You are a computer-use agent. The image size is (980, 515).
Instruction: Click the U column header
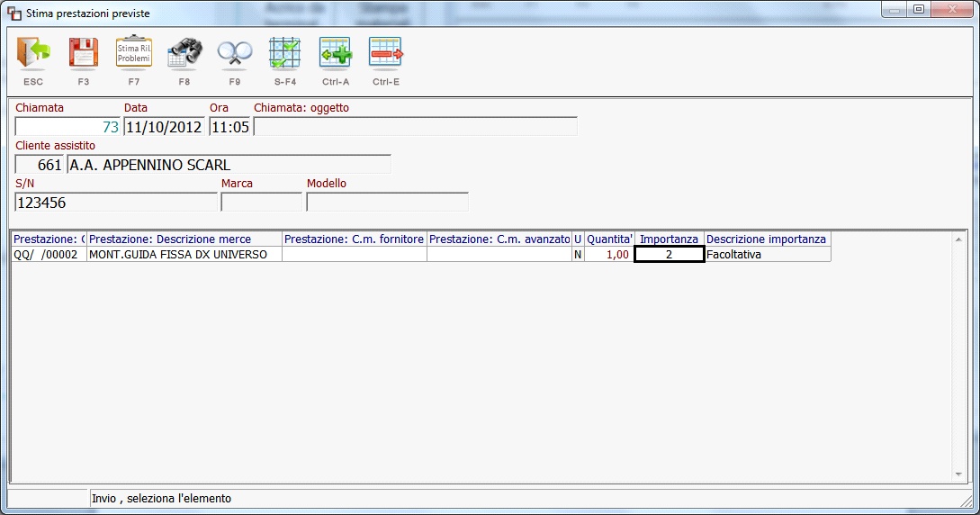578,239
